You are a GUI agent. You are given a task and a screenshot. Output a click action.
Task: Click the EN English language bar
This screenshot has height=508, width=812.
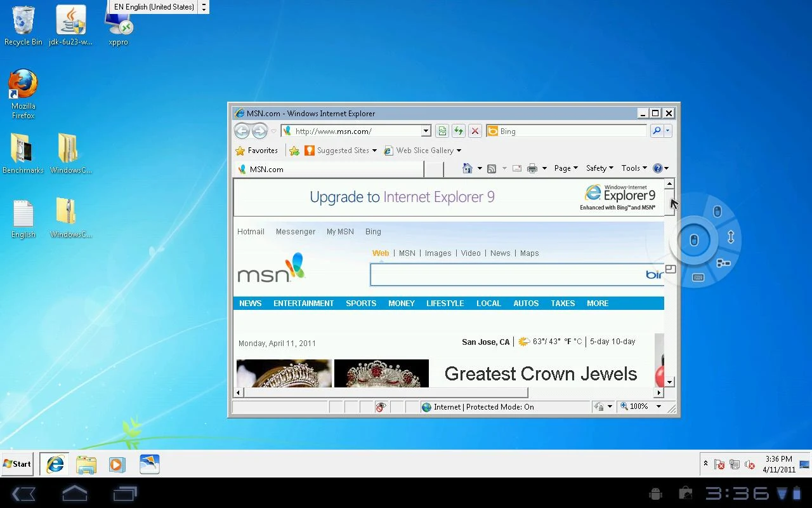(x=154, y=7)
